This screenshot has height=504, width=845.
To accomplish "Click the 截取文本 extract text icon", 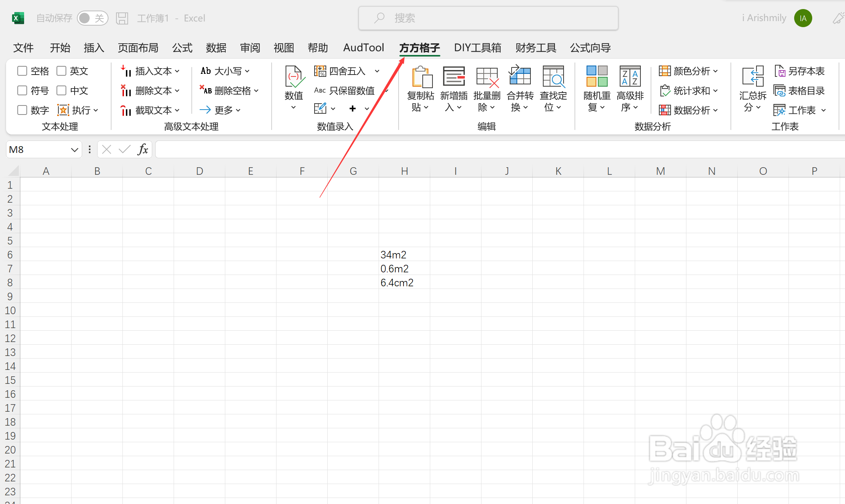I will [x=126, y=110].
